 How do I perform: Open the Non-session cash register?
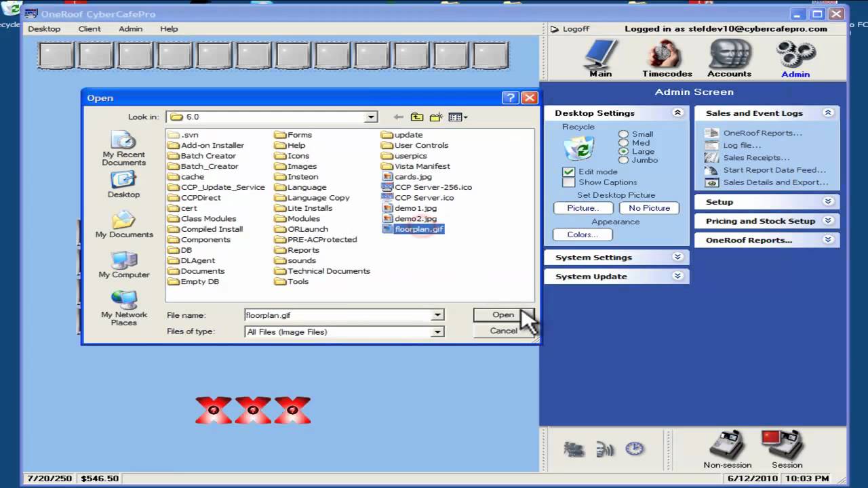(x=726, y=445)
